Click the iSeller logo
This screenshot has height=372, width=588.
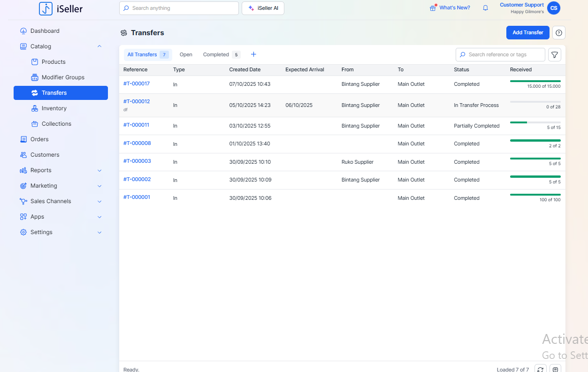[61, 8]
